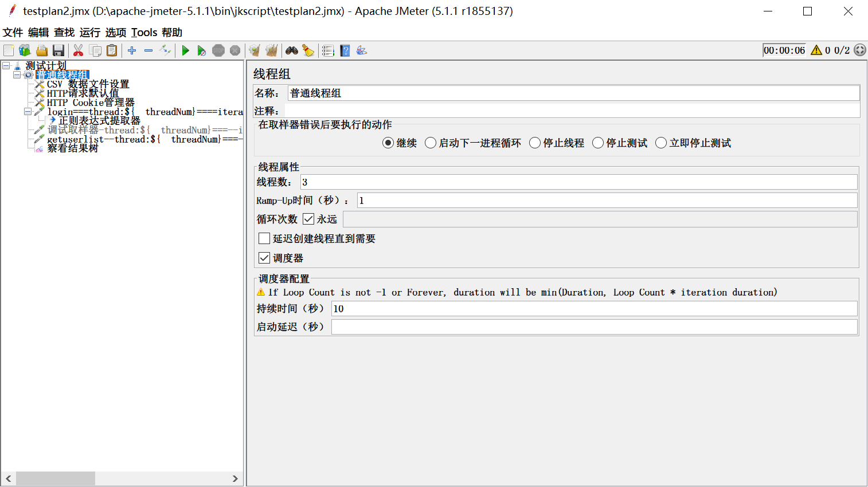
Task: Select 察看结果树 in the tree
Action: 72,148
